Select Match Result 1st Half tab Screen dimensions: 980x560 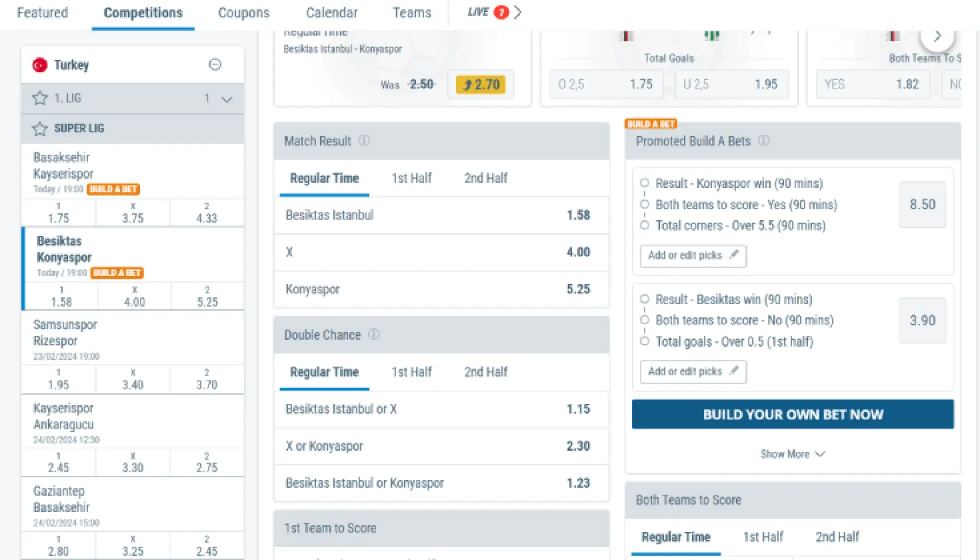coord(411,178)
